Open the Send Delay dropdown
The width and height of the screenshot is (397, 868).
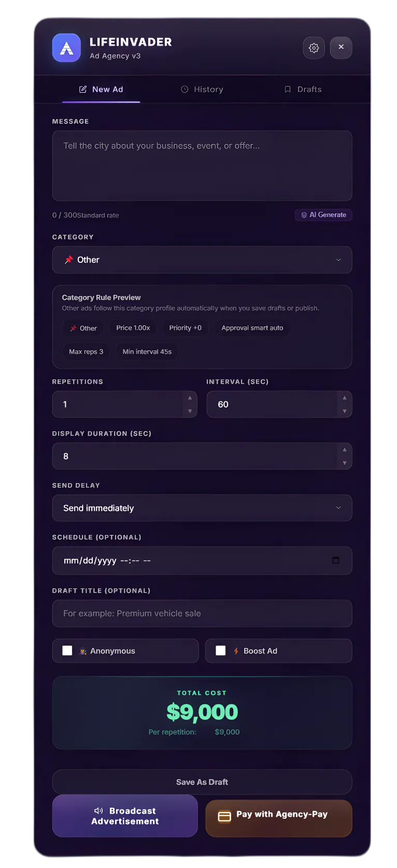(202, 508)
